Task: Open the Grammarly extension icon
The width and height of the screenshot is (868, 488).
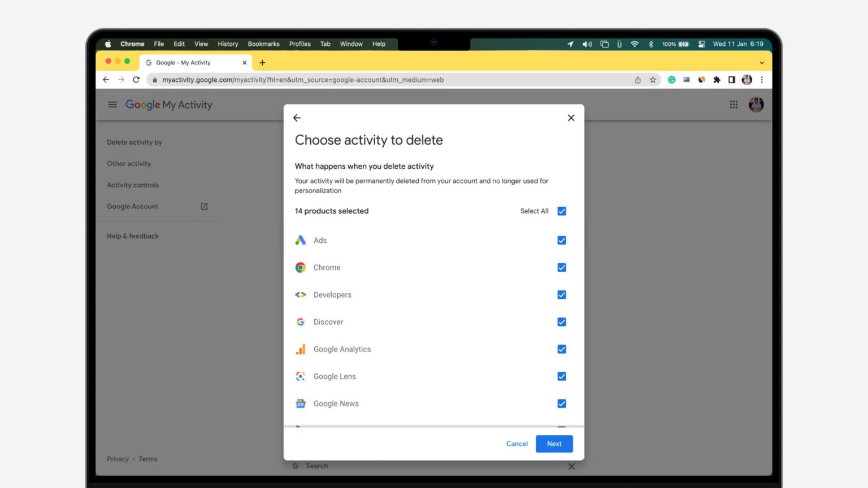Action: point(671,80)
